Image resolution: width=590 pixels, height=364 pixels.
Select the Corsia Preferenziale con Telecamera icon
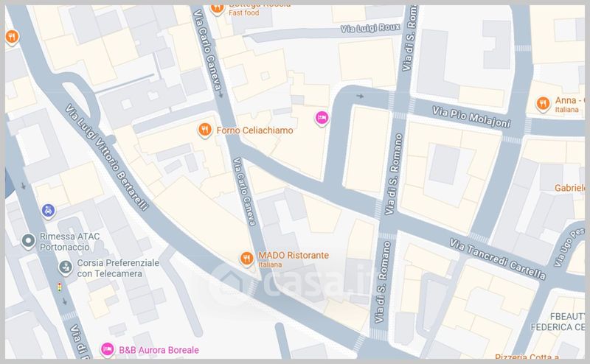(66, 267)
